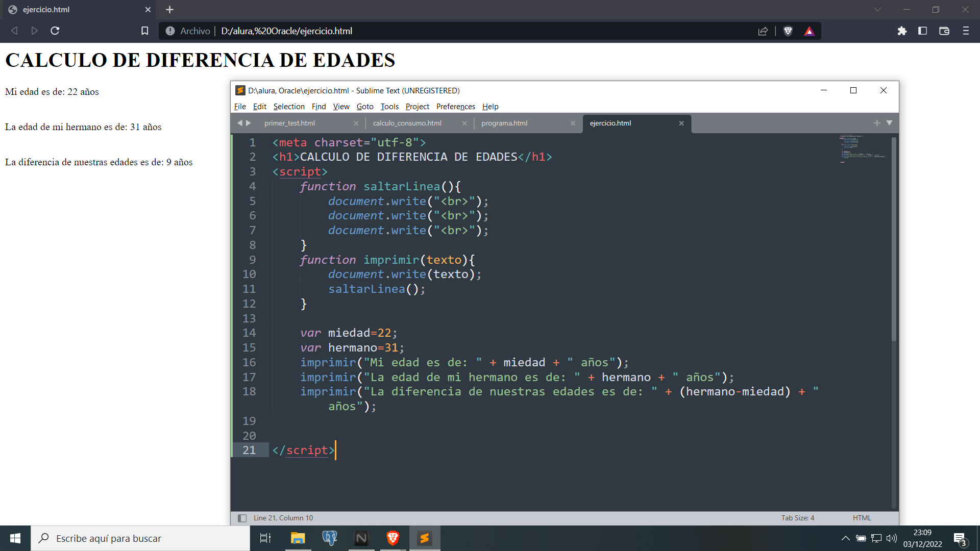This screenshot has width=980, height=551.
Task: Open the Brave Shields lion icon
Action: 788,31
